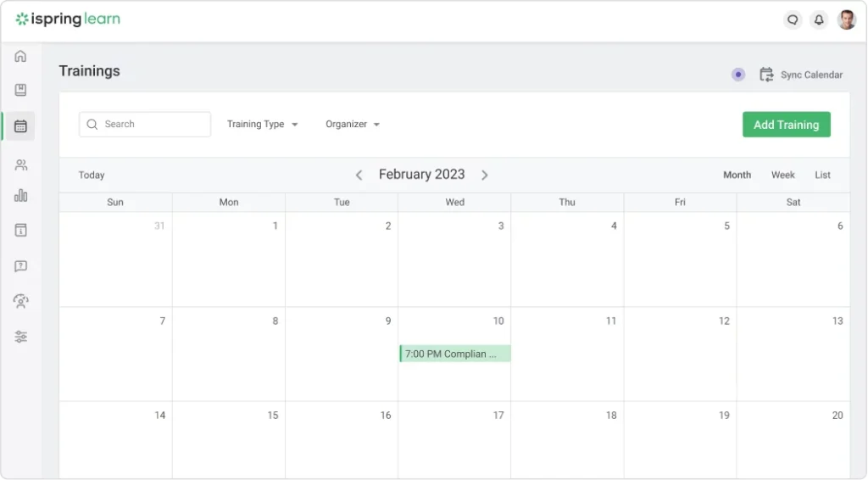Click Sync Calendar link
The height and width of the screenshot is (480, 868).
801,75
